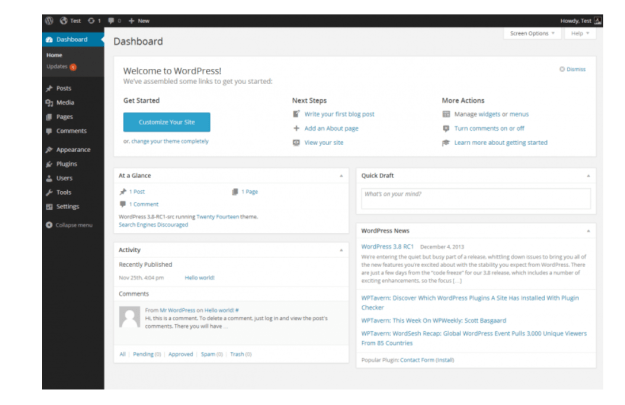Collapse the Quick Draft widget
The height and width of the screenshot is (405, 625).
coord(588,176)
